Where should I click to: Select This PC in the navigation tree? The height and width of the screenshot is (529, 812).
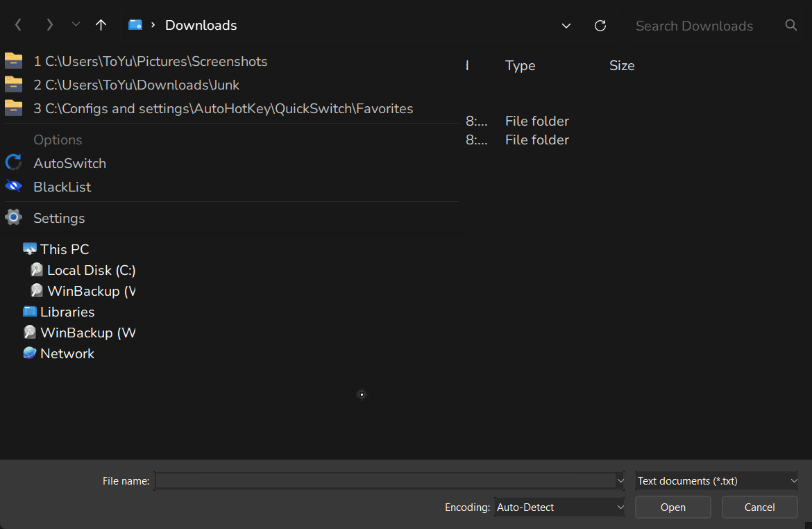click(x=65, y=249)
